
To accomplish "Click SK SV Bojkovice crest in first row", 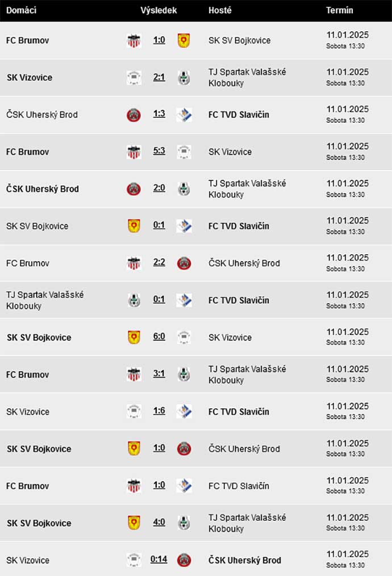I will coord(184,40).
